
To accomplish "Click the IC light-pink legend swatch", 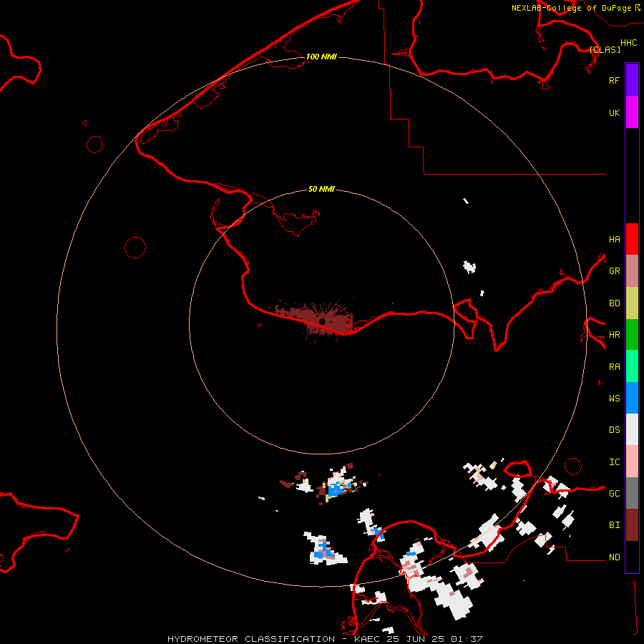I will coord(632,462).
